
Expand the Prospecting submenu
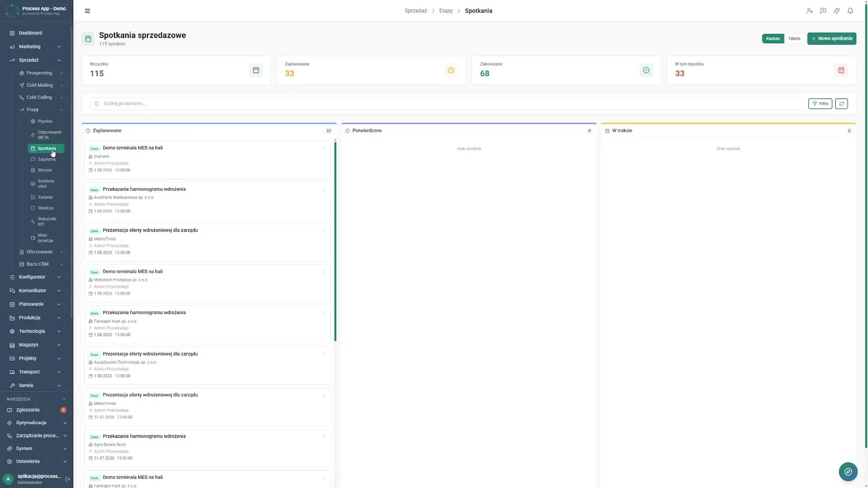click(41, 73)
